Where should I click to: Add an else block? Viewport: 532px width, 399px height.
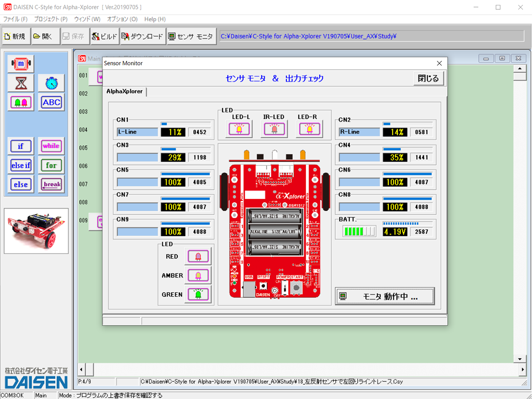tap(20, 184)
